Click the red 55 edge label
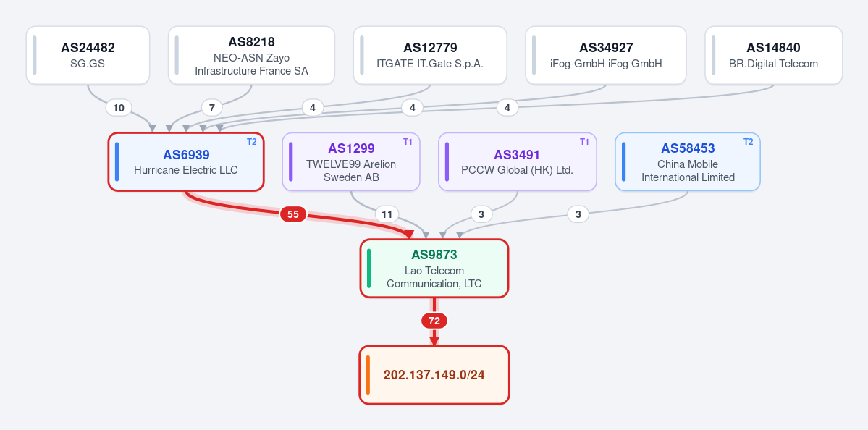Image resolution: width=868 pixels, height=430 pixels. click(293, 214)
